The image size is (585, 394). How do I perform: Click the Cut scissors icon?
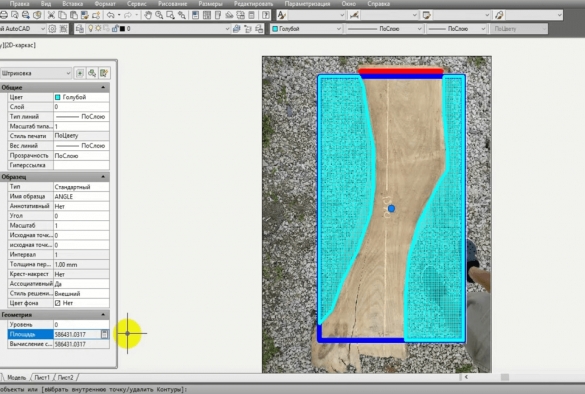click(51, 15)
